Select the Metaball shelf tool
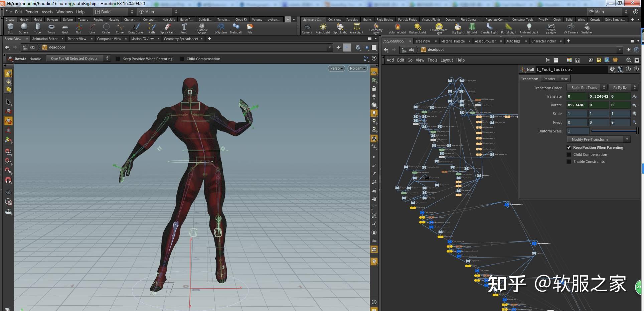Viewport: 644px width, 311px height. 236,28
